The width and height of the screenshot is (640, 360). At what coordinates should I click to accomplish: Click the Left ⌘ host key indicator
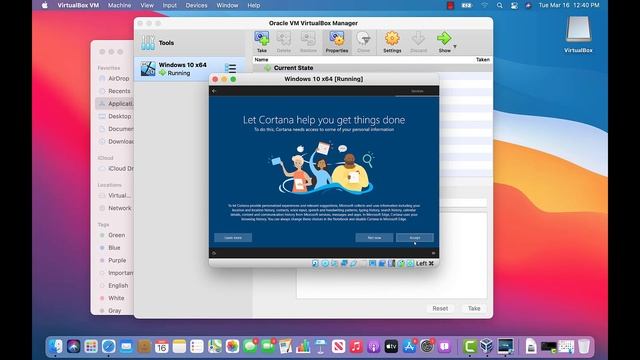(425, 264)
